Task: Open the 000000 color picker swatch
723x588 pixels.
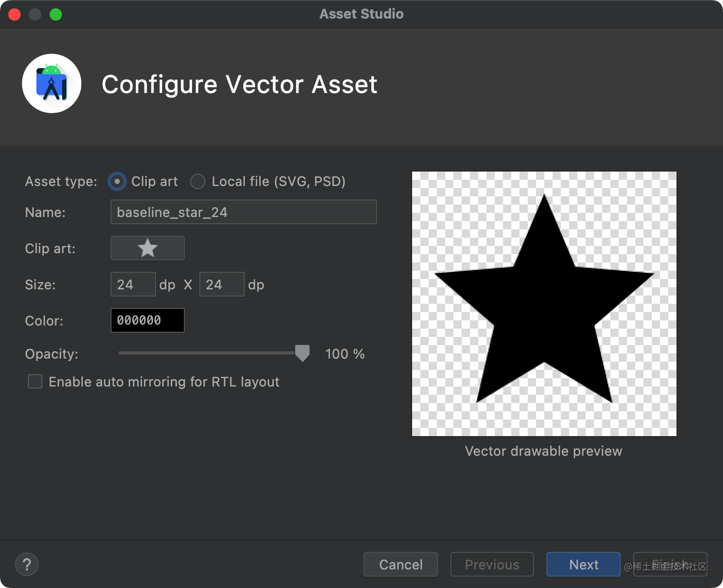Action: 148,320
